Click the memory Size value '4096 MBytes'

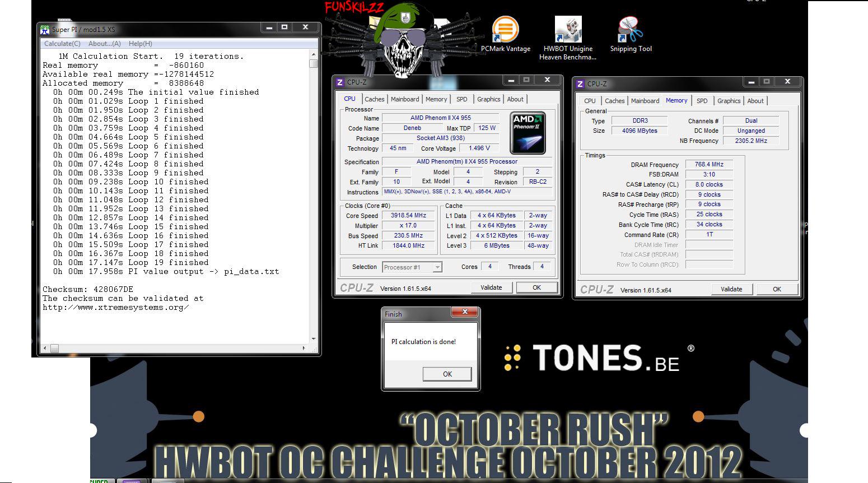(640, 131)
